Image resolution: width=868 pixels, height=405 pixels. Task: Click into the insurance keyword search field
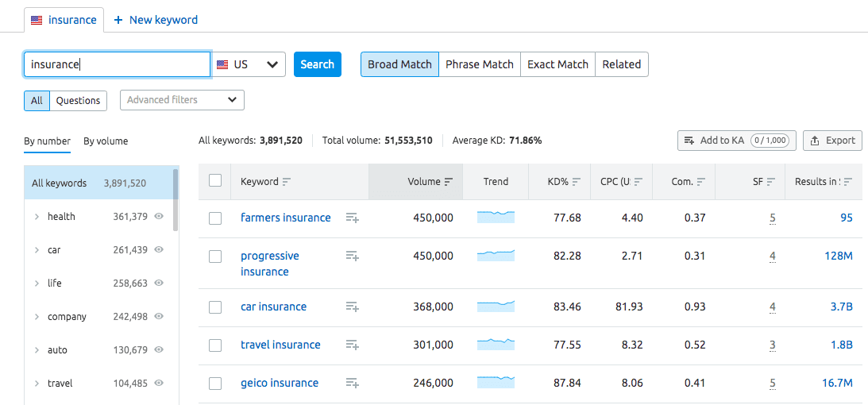click(118, 64)
